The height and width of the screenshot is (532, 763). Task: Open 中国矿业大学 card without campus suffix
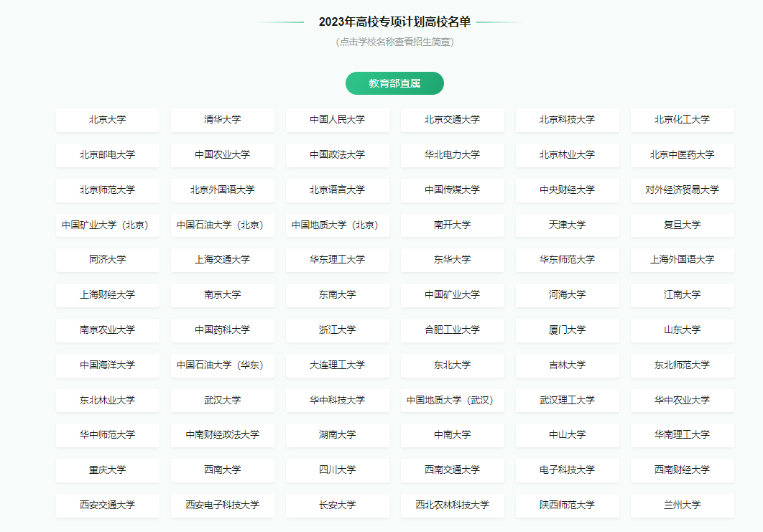pos(452,294)
